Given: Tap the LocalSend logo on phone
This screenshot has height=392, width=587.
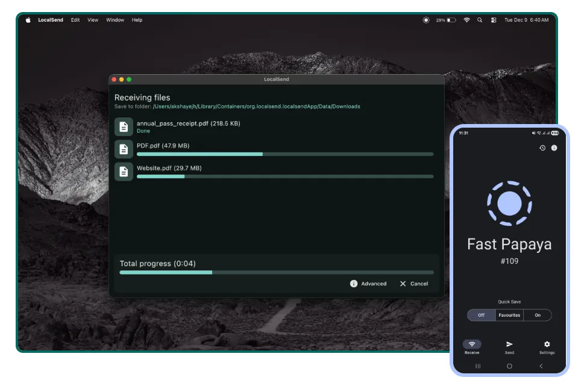Looking at the screenshot, I should (x=509, y=204).
